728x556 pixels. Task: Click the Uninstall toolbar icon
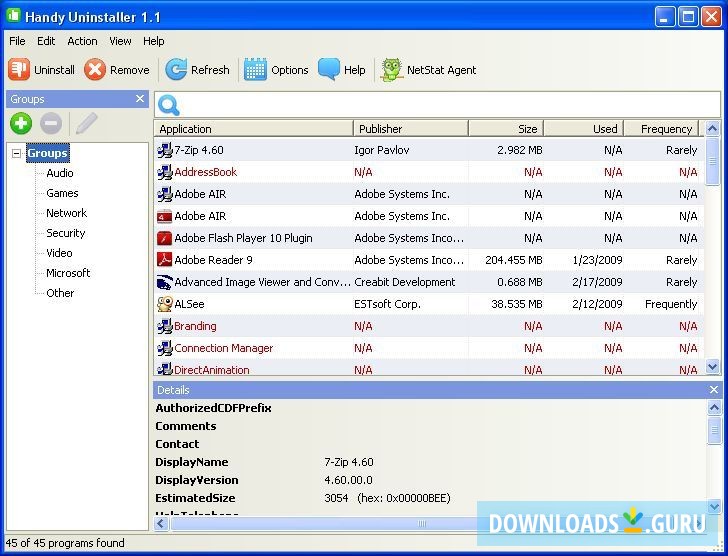click(x=20, y=70)
